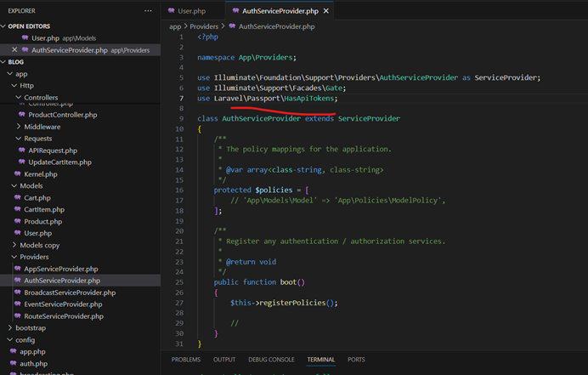The height and width of the screenshot is (375, 588).
Task: Click 'registerPolicies' on line 27
Action: [x=292, y=303]
